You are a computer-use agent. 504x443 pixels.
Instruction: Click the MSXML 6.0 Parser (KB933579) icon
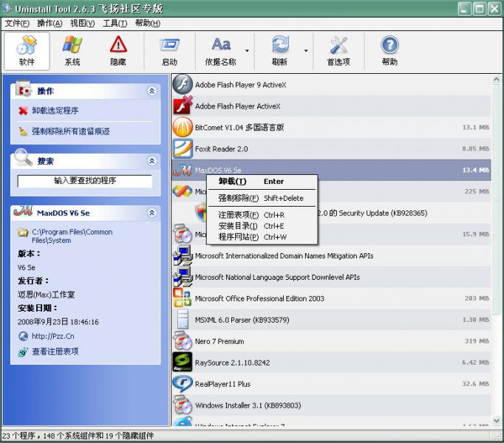tap(183, 319)
